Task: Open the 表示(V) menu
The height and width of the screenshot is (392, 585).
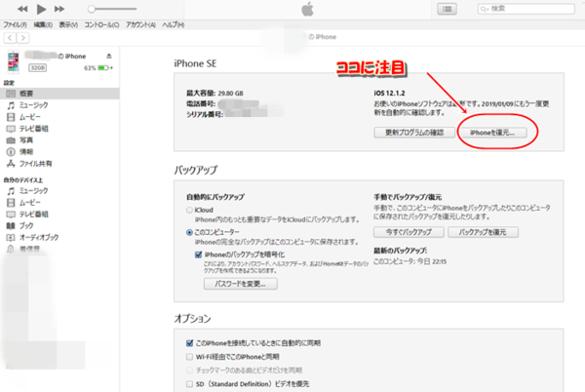Action: (68, 25)
